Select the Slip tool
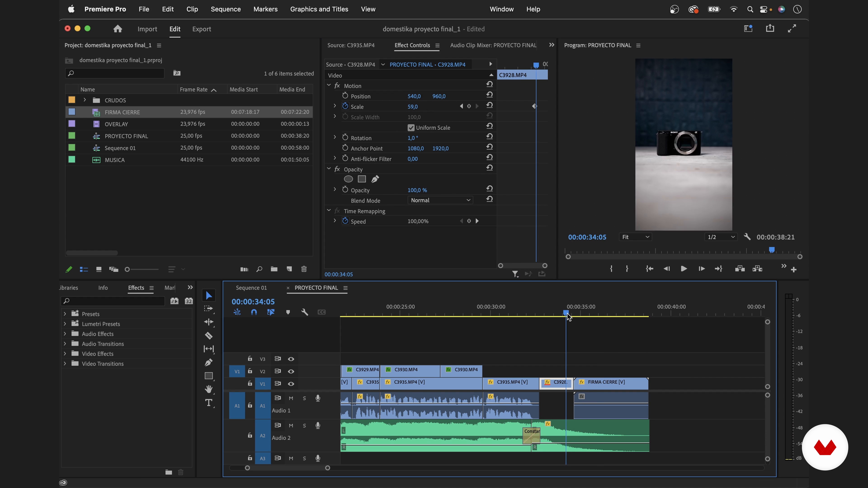This screenshot has height=488, width=868. click(209, 349)
